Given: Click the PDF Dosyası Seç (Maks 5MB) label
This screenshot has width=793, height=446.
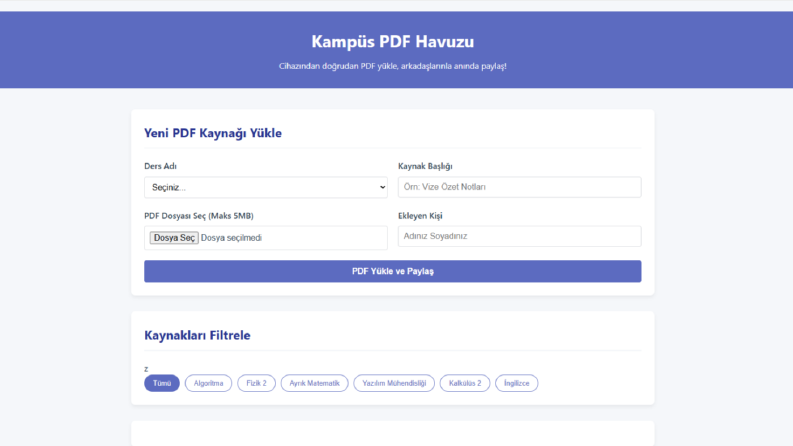Looking at the screenshot, I should coord(199,216).
